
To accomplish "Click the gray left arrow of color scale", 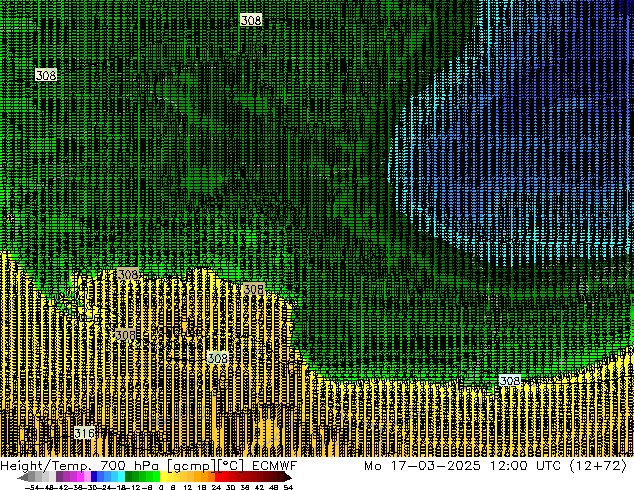I will tap(23, 477).
